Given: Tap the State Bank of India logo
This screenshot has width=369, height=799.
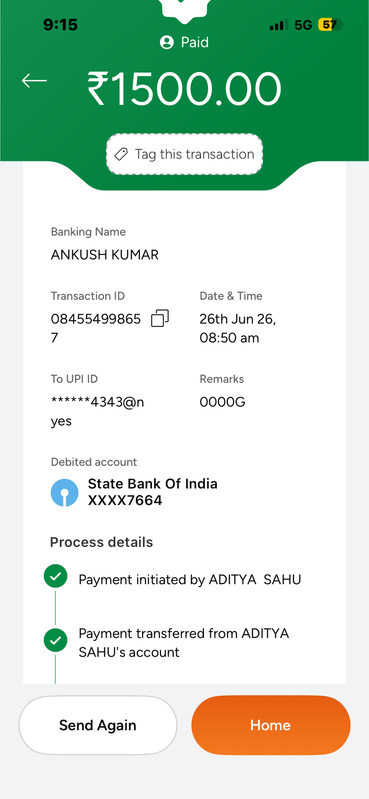Looking at the screenshot, I should pyautogui.click(x=65, y=492).
